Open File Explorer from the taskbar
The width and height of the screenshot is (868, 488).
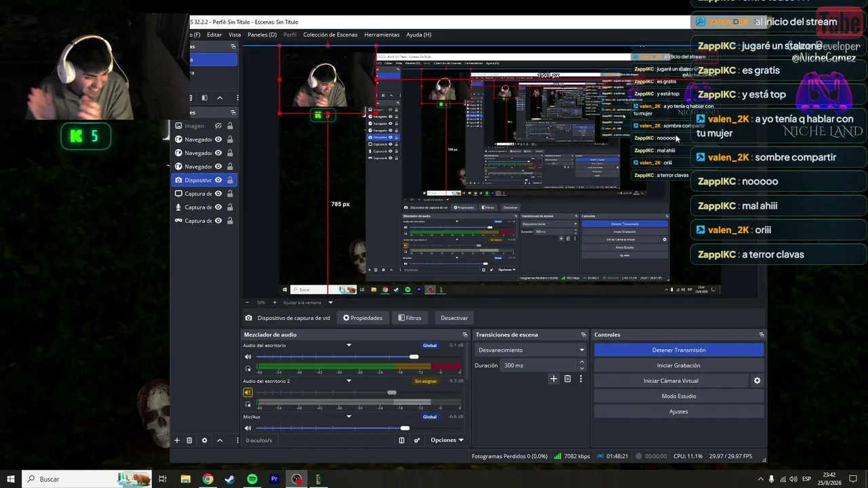[185, 479]
